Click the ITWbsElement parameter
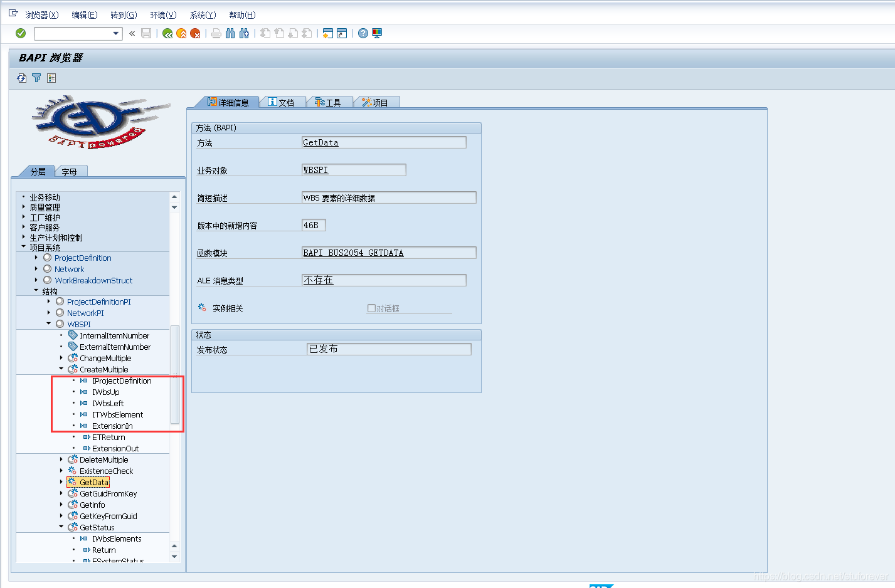Viewport: 895px width, 588px height. pyautogui.click(x=117, y=414)
